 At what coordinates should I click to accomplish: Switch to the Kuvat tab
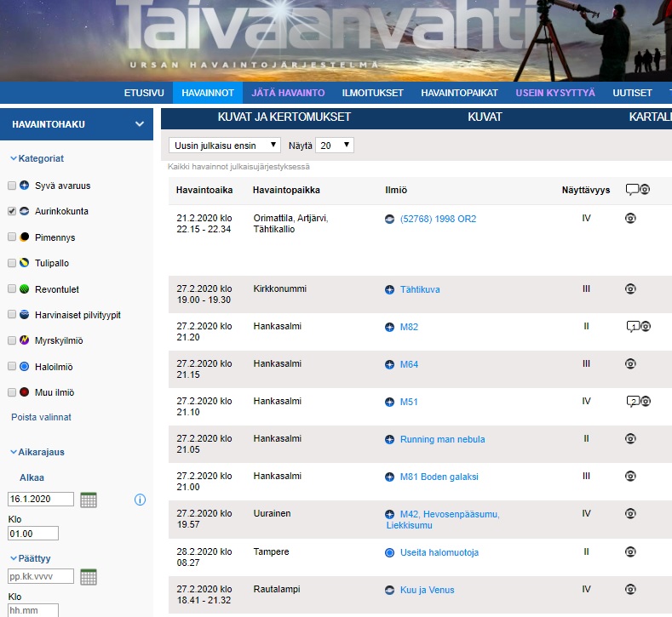(485, 117)
